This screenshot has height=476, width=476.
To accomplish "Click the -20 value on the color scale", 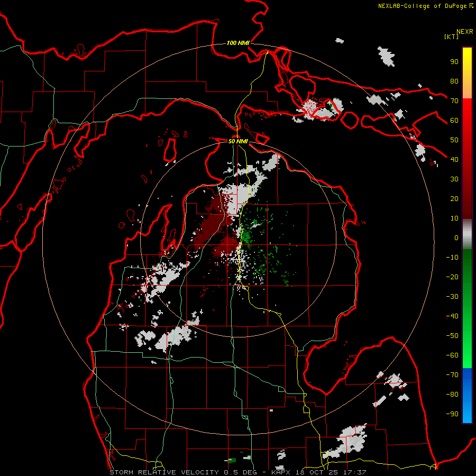I will [x=452, y=277].
